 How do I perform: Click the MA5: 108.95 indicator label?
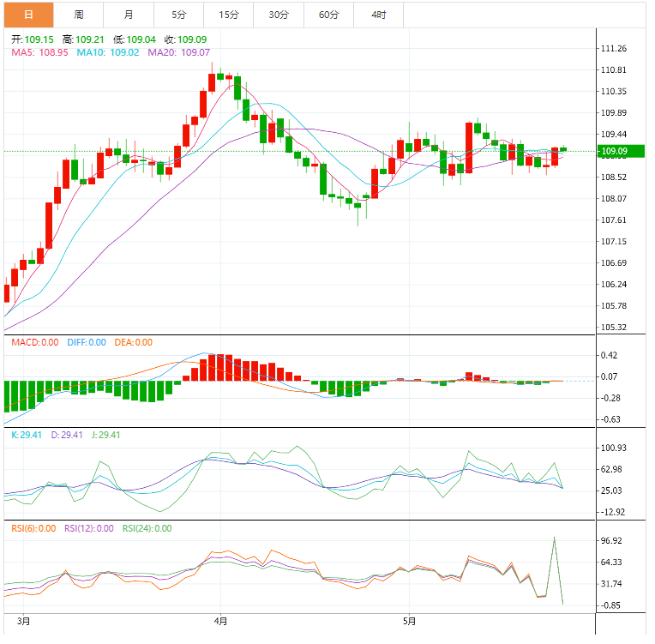coord(39,53)
